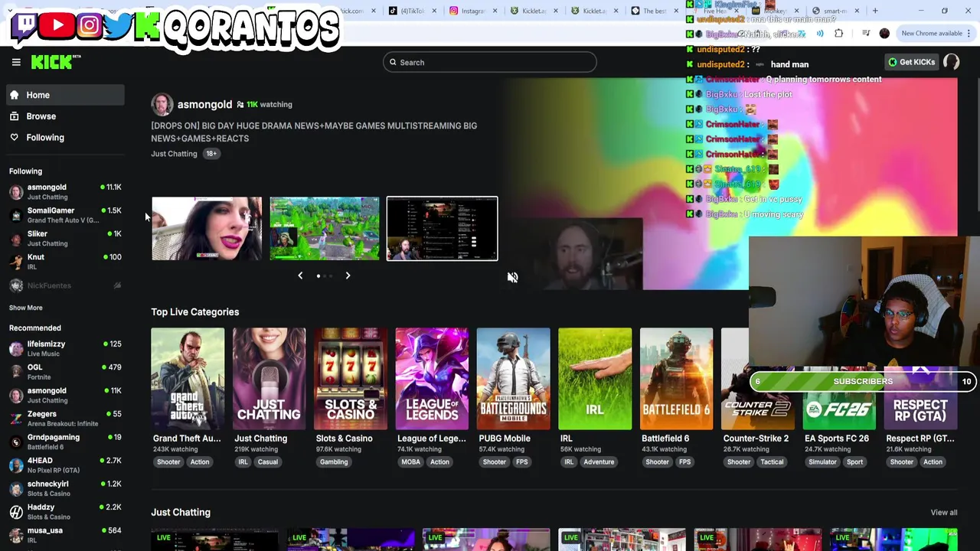The width and height of the screenshot is (980, 551).
Task: Open Zeegers in the Recommended list
Action: [x=65, y=419]
